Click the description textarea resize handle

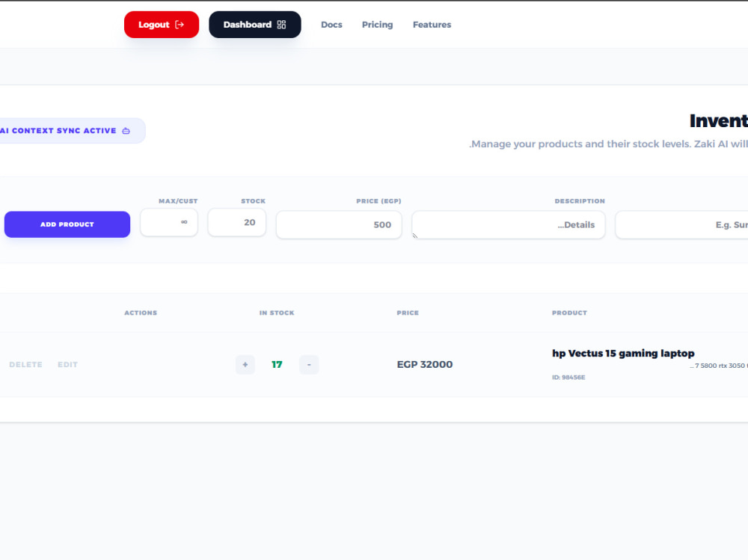[x=415, y=236]
